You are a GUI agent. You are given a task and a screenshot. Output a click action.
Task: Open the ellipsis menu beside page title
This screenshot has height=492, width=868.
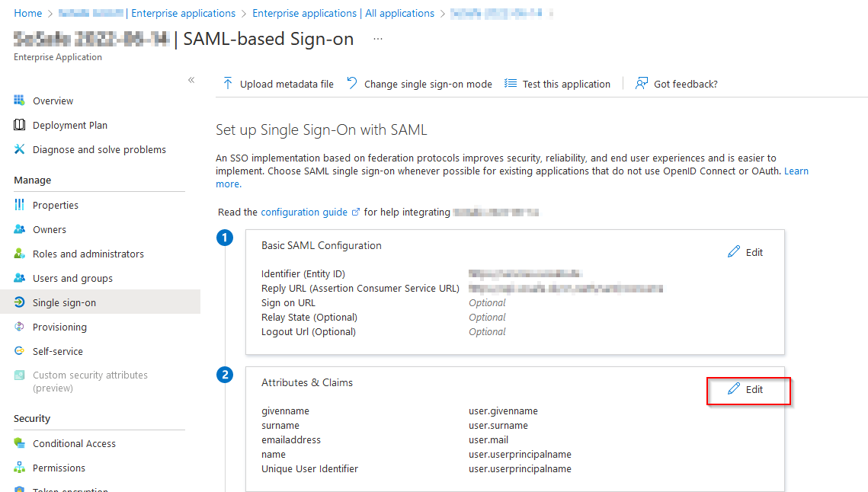378,39
